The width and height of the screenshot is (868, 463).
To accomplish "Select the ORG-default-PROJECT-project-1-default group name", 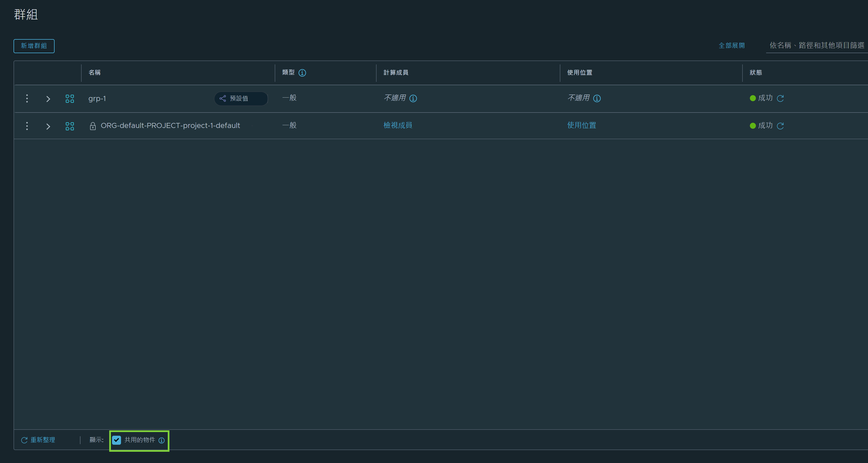I will (x=170, y=126).
